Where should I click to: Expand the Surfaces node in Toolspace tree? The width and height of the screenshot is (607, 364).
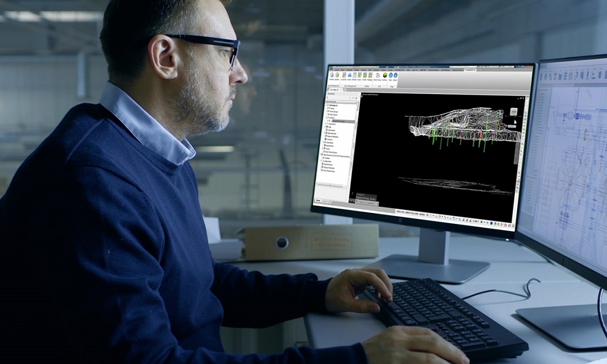327,116
